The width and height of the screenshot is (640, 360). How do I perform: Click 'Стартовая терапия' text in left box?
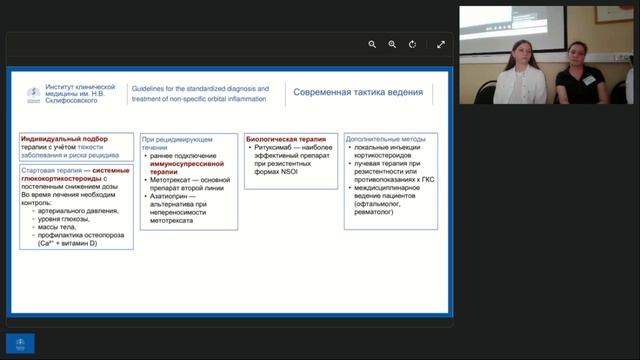pos(51,170)
